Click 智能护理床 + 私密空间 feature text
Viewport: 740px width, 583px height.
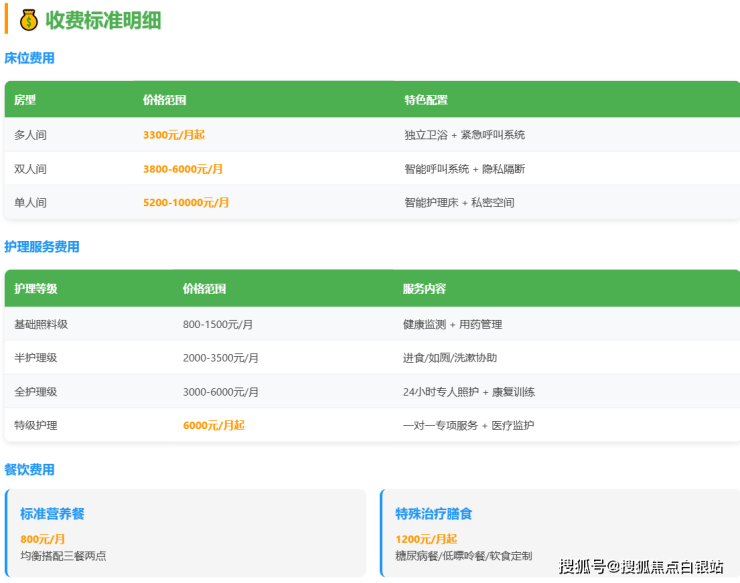tap(459, 202)
